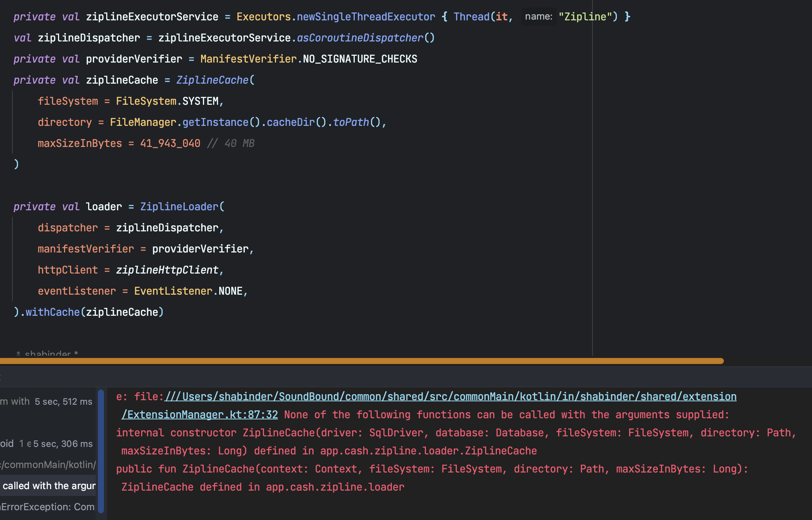812x520 pixels.
Task: Open the ExtensionManager.kt:87:32 error link
Action: [x=200, y=415]
